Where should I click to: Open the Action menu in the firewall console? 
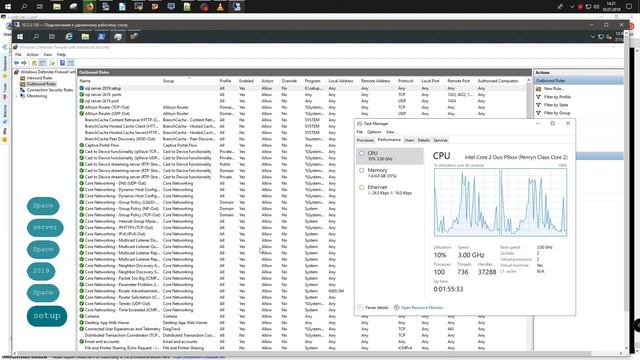click(32, 55)
